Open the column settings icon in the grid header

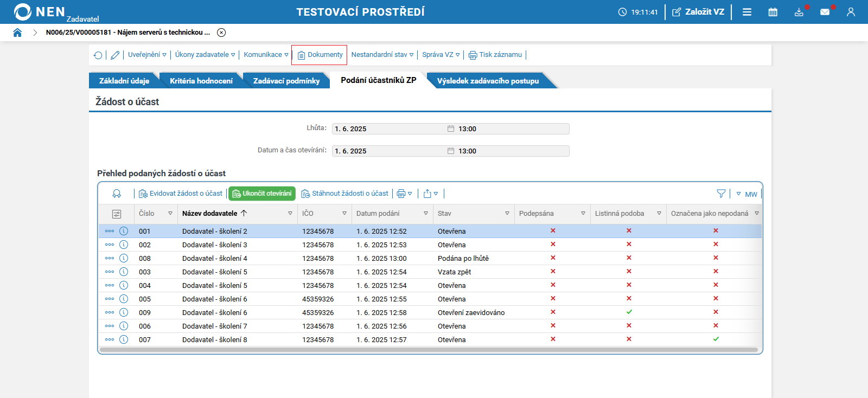click(117, 214)
